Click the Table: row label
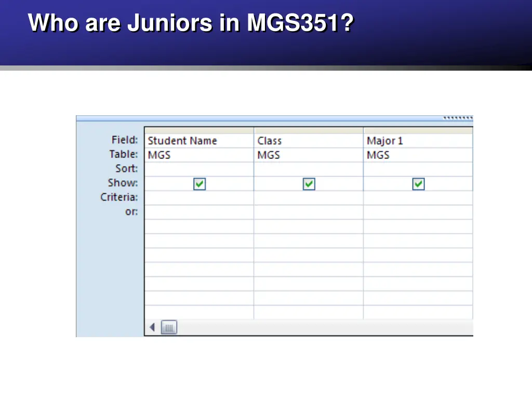532x399 pixels. click(x=124, y=154)
